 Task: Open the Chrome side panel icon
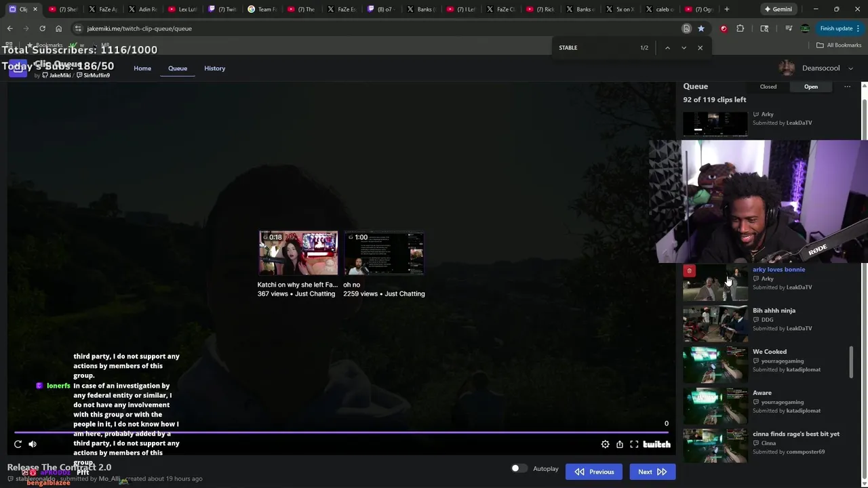click(764, 28)
